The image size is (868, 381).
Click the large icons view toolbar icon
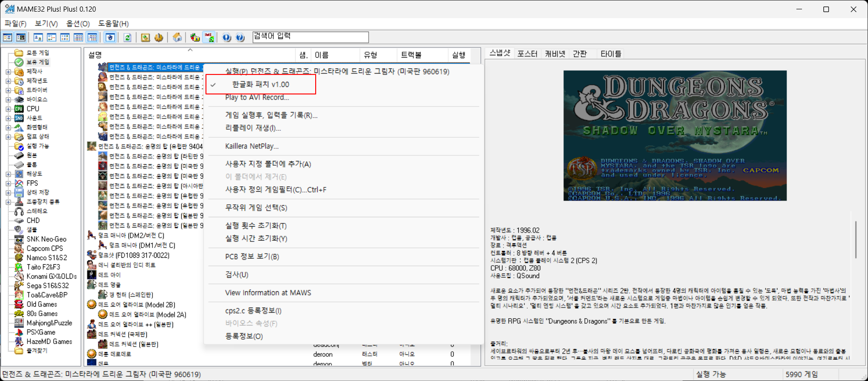(x=38, y=38)
